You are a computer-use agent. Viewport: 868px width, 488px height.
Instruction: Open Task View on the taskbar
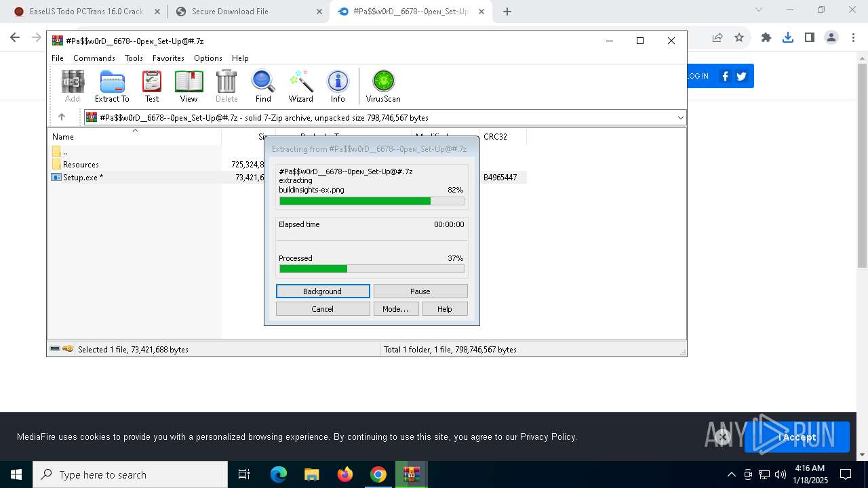tap(244, 474)
